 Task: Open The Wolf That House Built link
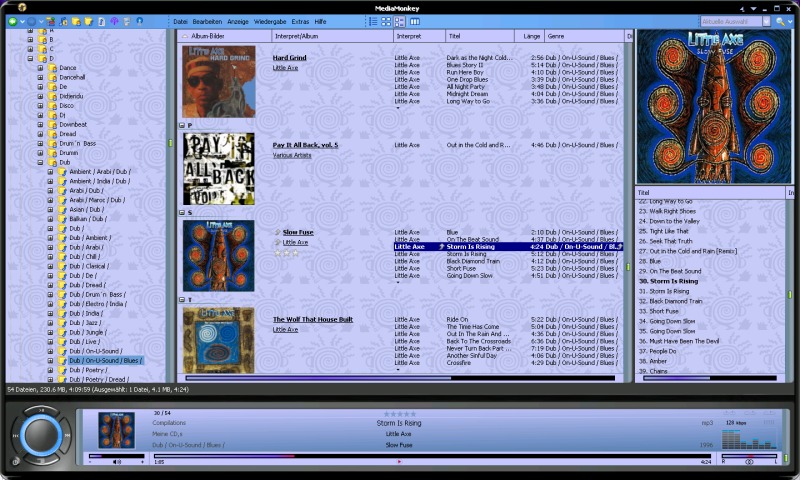point(313,319)
